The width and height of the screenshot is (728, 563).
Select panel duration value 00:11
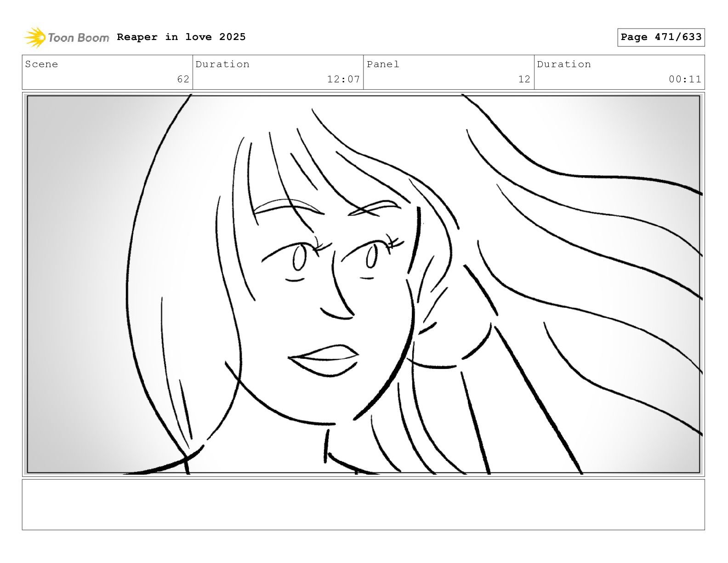pos(685,79)
